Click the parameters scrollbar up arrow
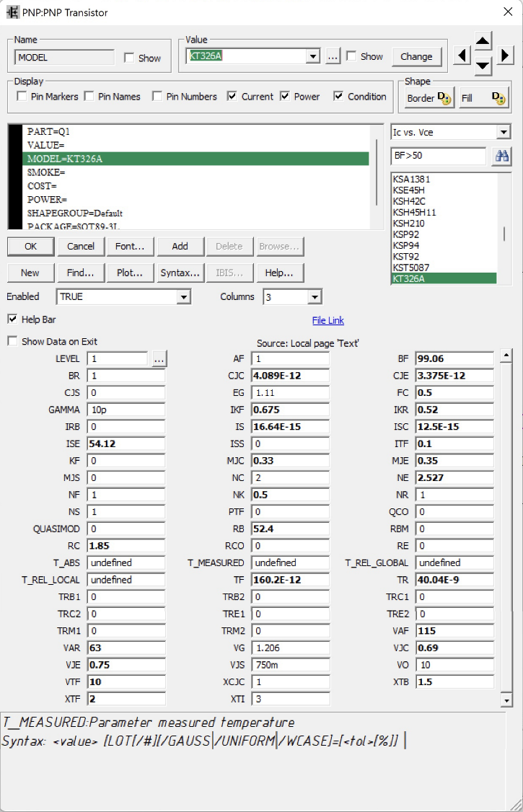Screen dimensions: 523x812 tap(506, 356)
